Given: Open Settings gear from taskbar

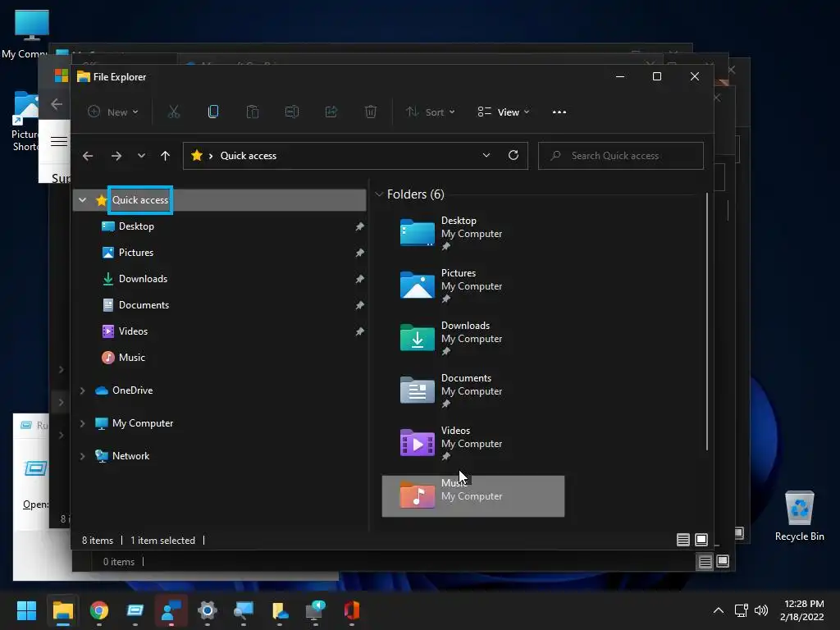Looking at the screenshot, I should (208, 610).
